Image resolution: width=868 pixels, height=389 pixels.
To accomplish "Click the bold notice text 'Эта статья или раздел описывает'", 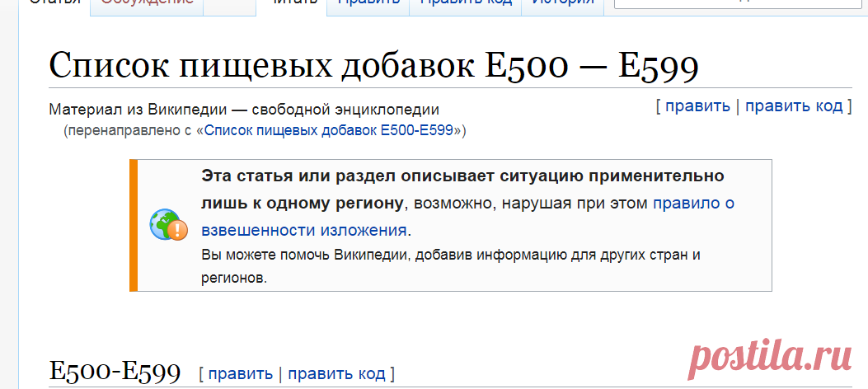I will coord(350,176).
